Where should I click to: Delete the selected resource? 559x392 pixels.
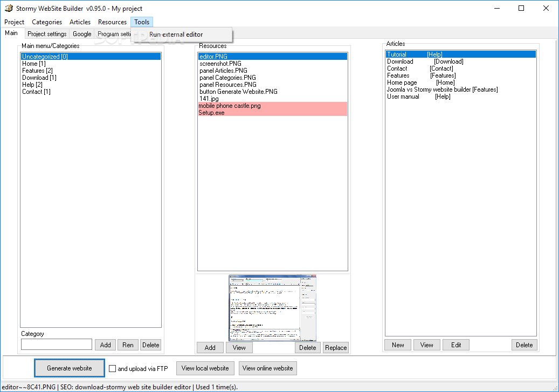(308, 347)
